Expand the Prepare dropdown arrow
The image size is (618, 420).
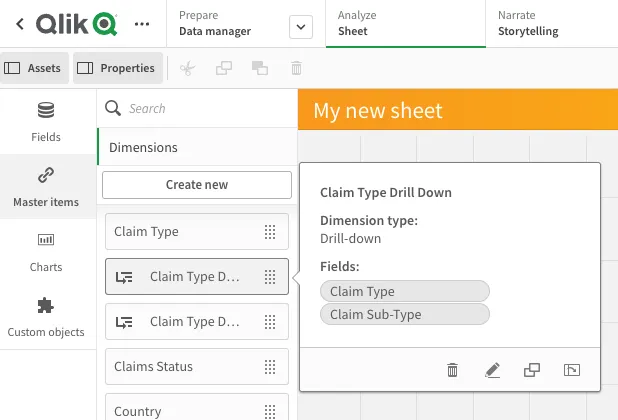(300, 27)
